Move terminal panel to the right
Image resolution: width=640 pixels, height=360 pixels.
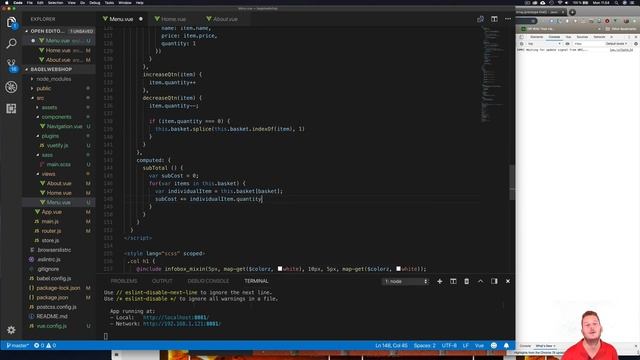(x=494, y=281)
